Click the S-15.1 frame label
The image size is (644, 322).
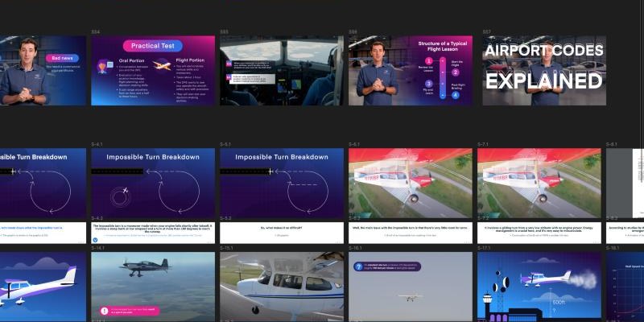click(227, 248)
